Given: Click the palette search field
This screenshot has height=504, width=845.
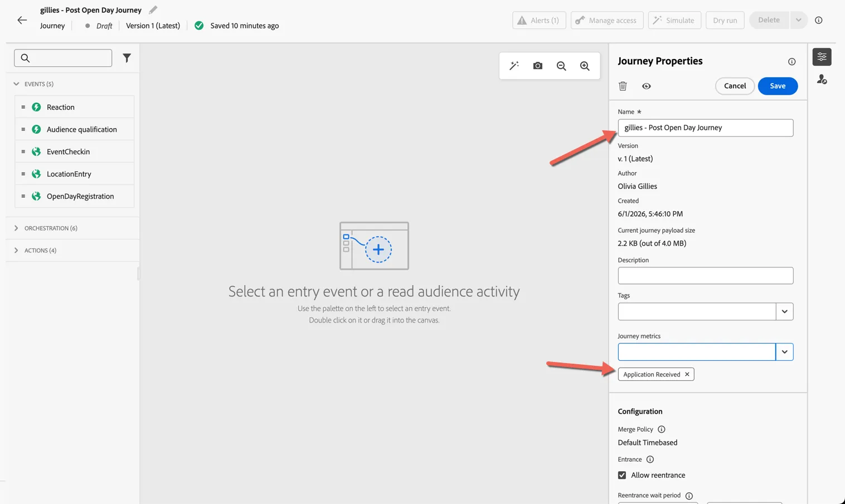Looking at the screenshot, I should (x=63, y=58).
